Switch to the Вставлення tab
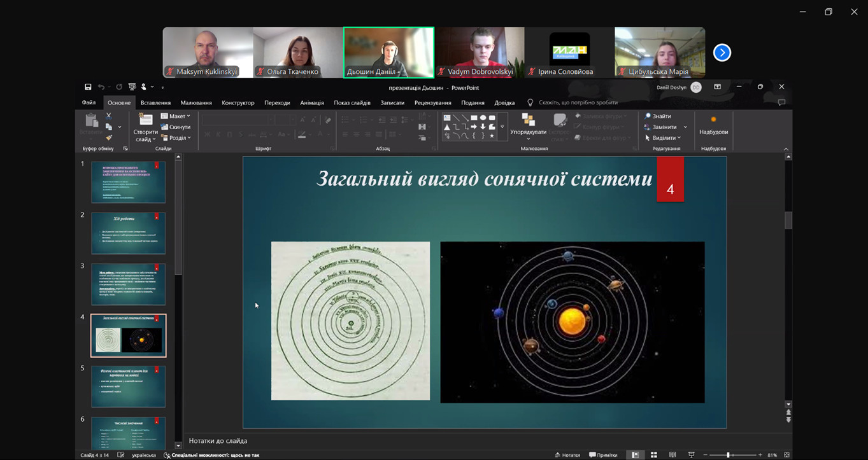The height and width of the screenshot is (460, 868). tap(155, 102)
